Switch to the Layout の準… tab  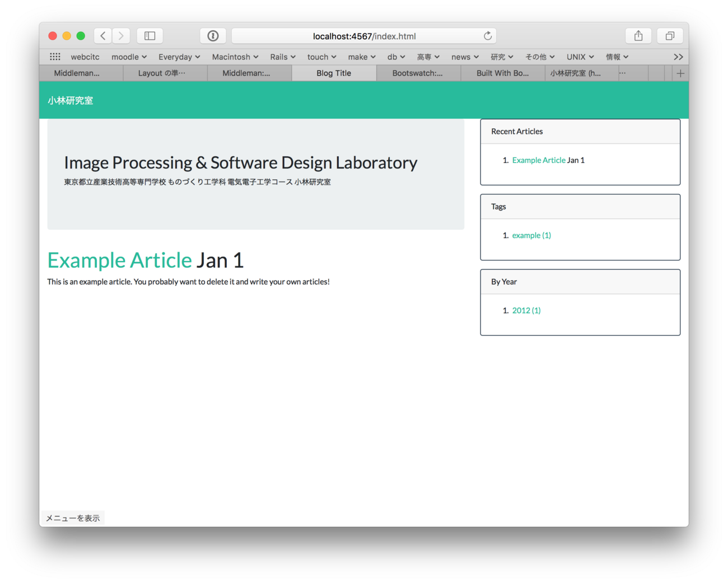[x=165, y=73]
